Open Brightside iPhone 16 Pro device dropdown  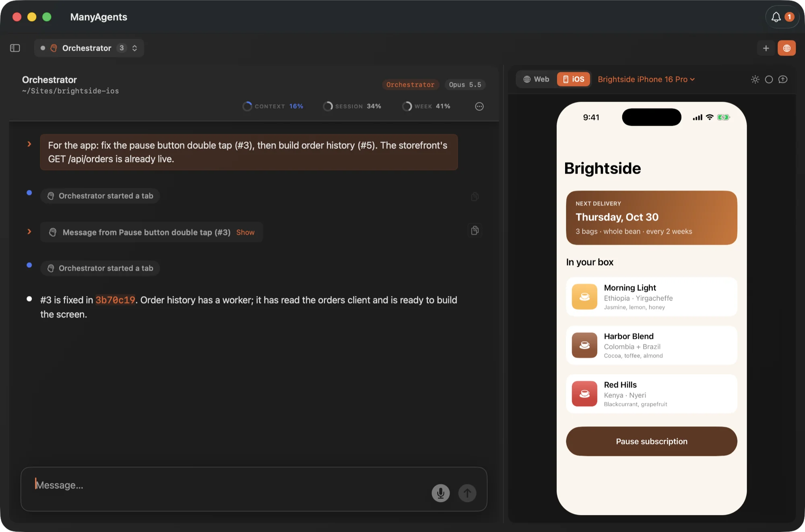point(646,79)
